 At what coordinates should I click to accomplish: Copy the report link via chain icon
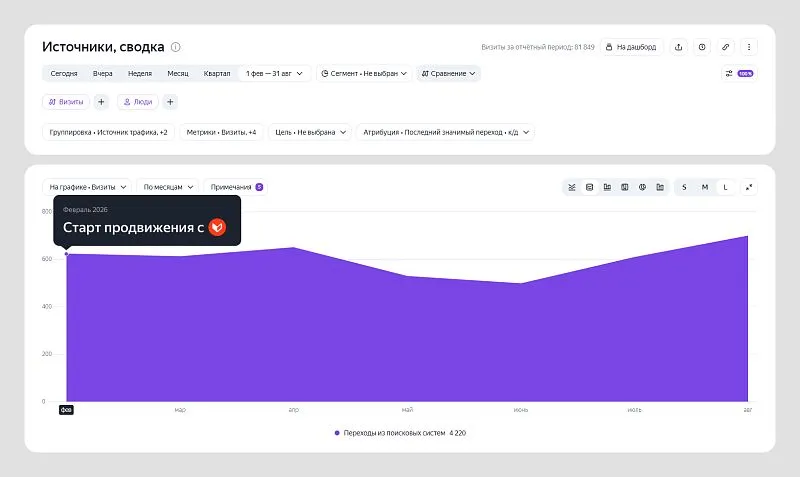726,47
